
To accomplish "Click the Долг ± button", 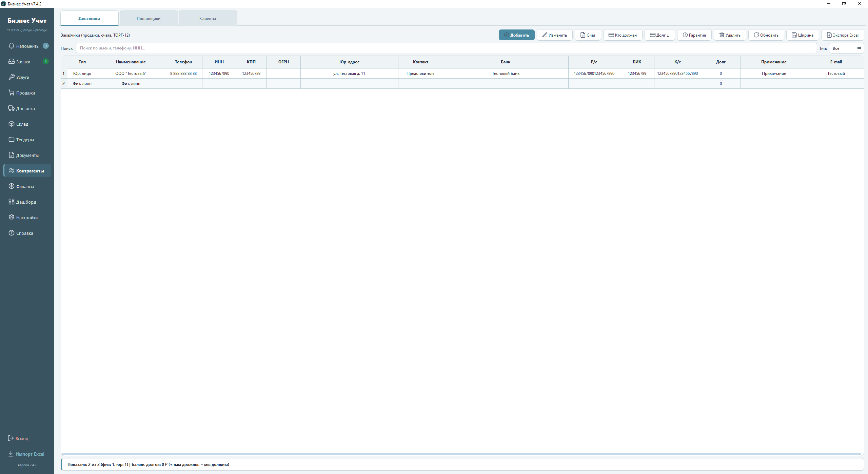I will tap(659, 35).
